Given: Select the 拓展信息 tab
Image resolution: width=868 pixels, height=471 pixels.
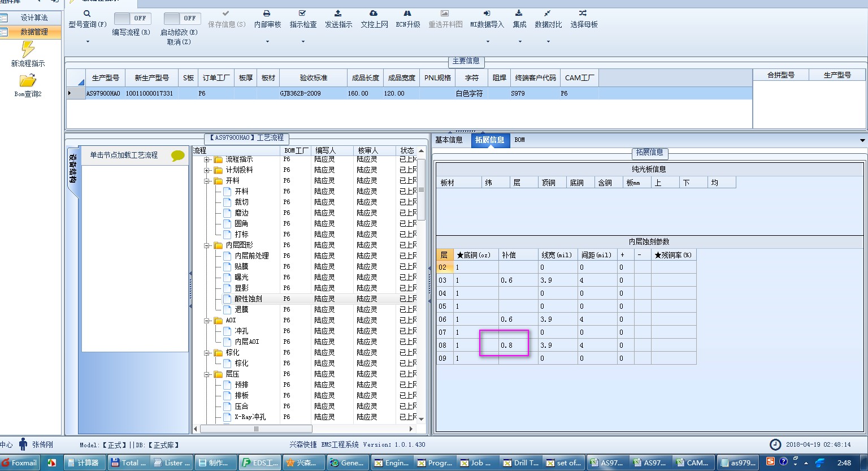Looking at the screenshot, I should click(x=490, y=140).
